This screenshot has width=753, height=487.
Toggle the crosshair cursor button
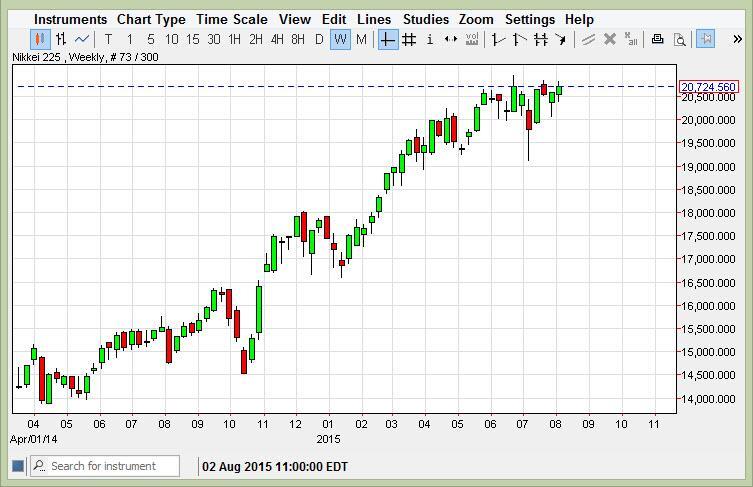387,39
